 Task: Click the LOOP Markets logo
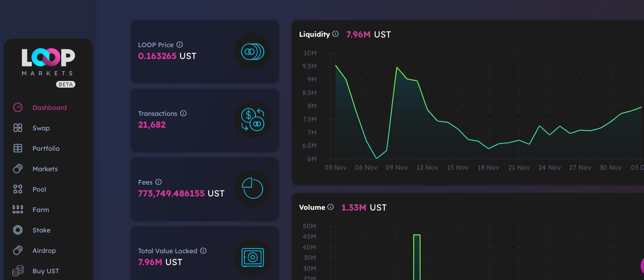point(48,62)
